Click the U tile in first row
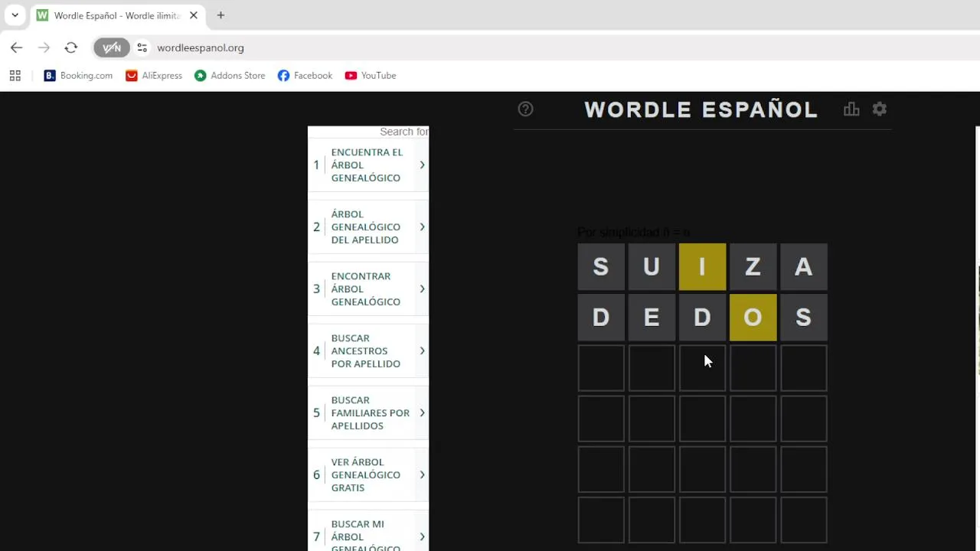 coord(652,267)
